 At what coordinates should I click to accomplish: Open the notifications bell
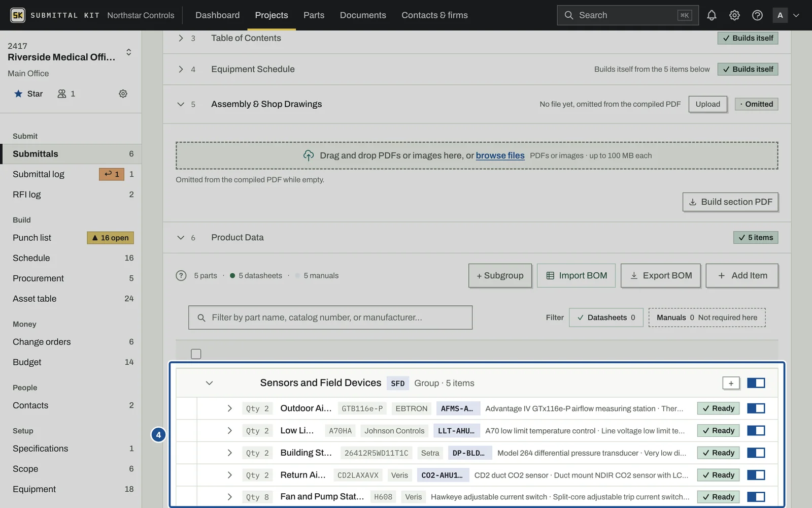(x=712, y=15)
